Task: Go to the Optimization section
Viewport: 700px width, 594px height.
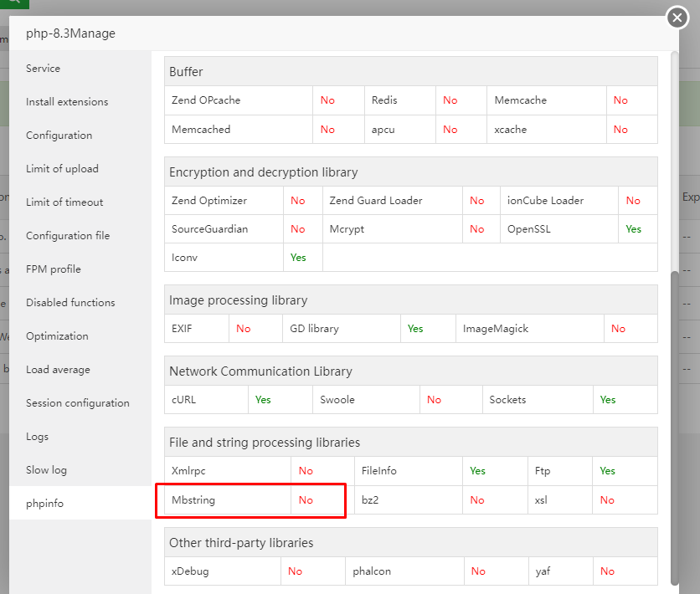Action: pos(57,336)
